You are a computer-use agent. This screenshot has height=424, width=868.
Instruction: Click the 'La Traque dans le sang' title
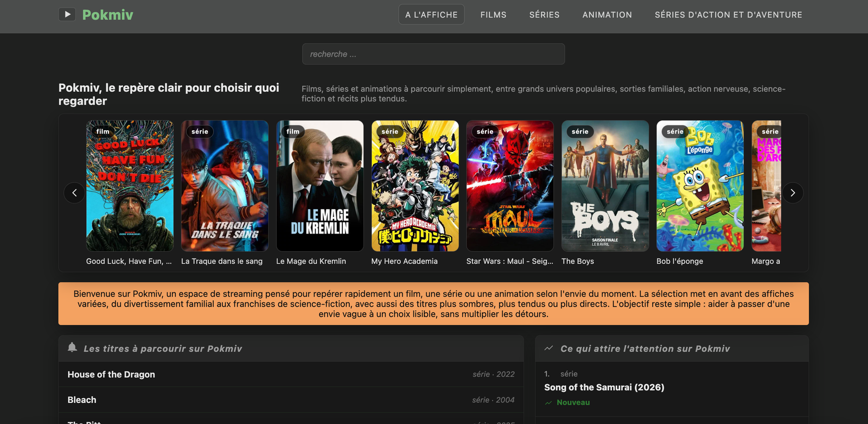222,261
